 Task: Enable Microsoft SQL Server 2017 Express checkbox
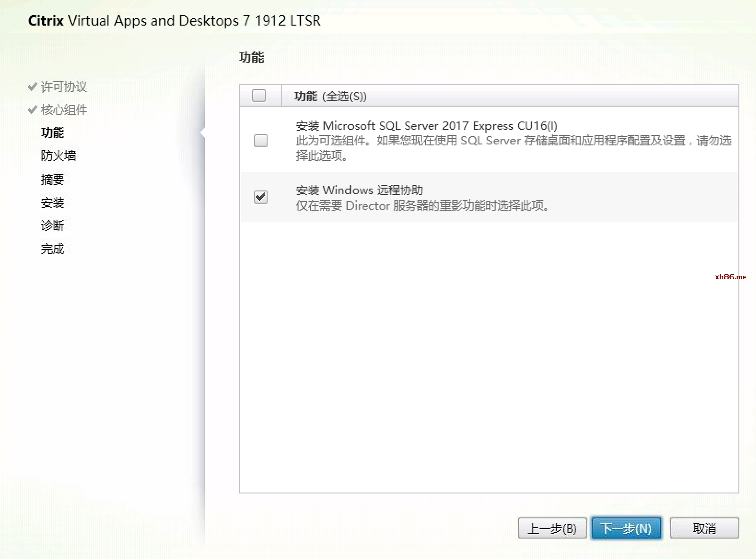tap(261, 140)
